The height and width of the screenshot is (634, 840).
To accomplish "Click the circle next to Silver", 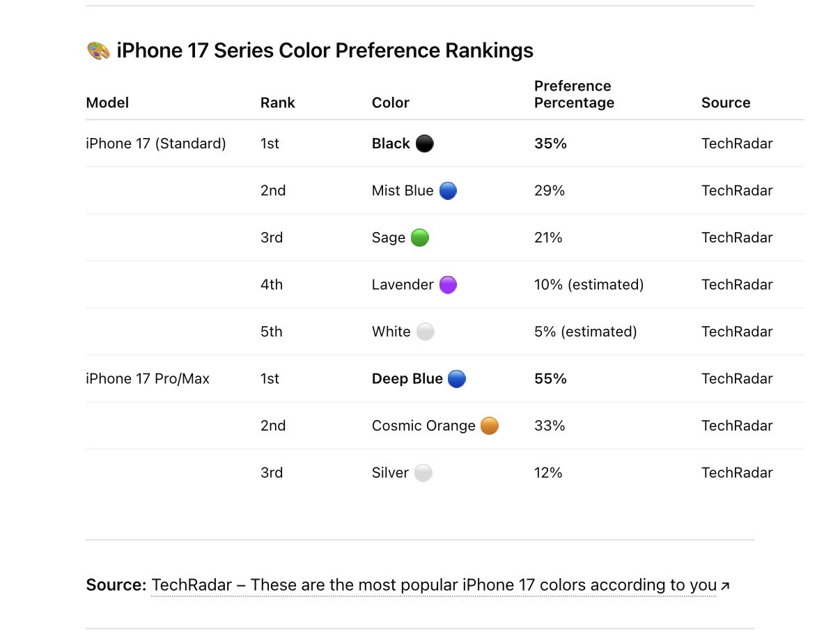I will [423, 473].
